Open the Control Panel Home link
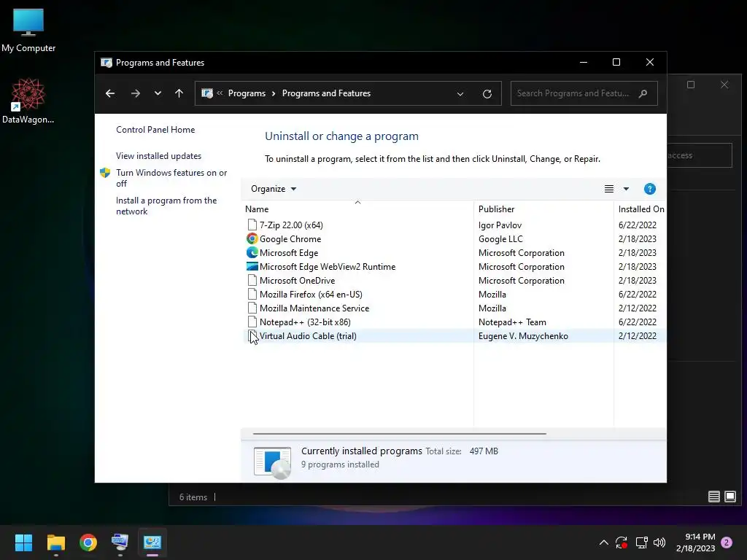Screen dimensions: 747x560 [155, 130]
